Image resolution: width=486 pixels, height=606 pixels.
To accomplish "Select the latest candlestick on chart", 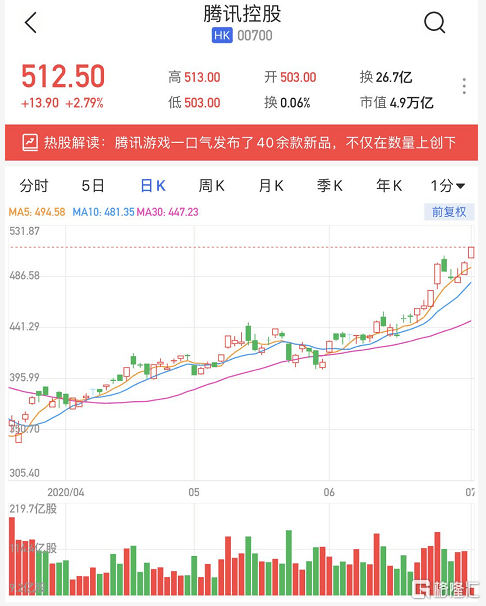I will click(x=471, y=252).
